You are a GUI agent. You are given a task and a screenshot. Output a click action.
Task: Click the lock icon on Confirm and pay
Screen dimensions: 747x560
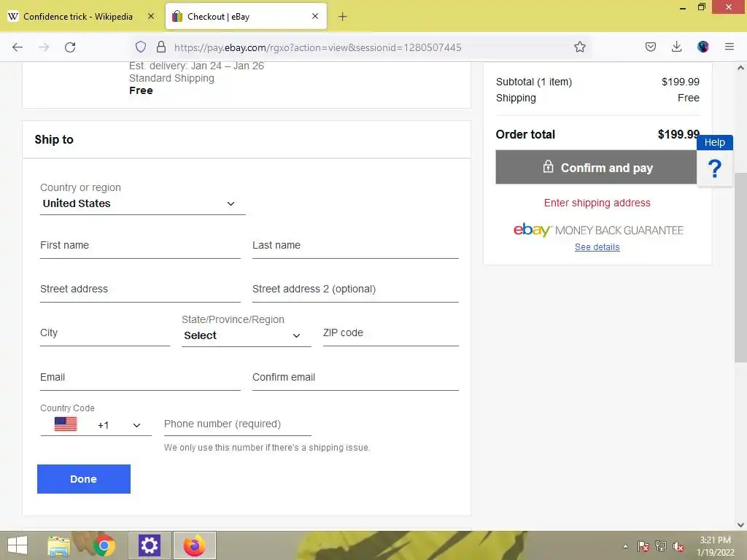click(549, 167)
